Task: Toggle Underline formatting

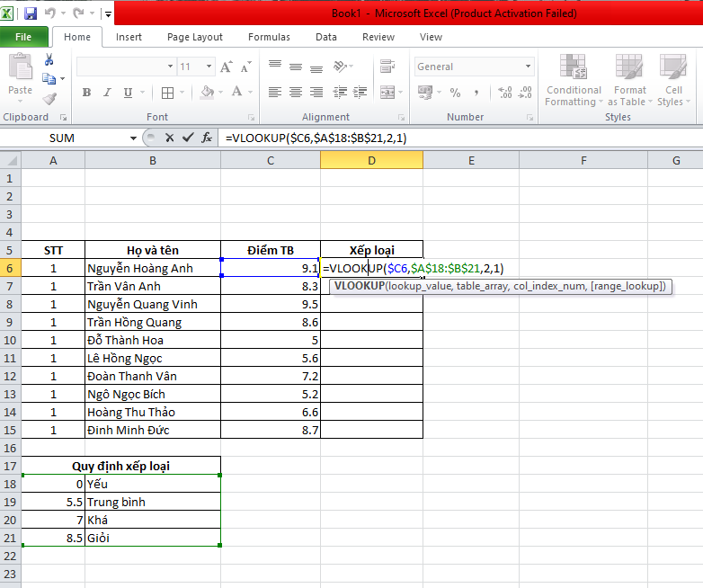Action: (x=128, y=93)
